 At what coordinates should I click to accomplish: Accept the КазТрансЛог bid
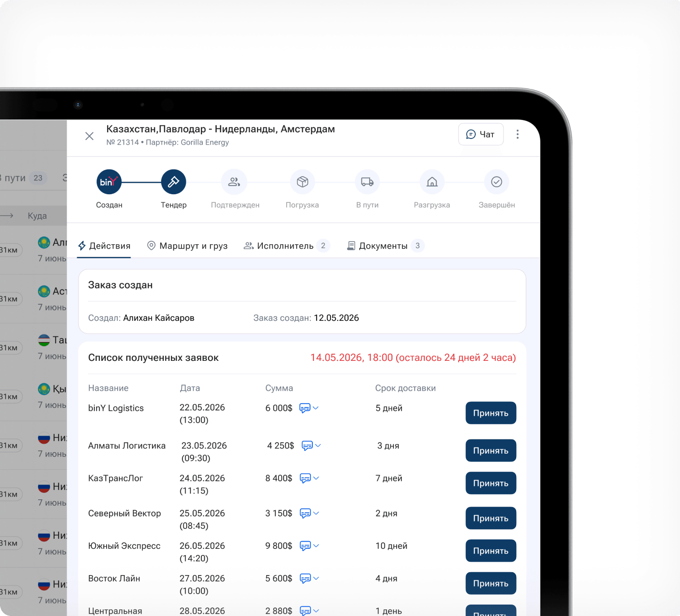pos(491,483)
